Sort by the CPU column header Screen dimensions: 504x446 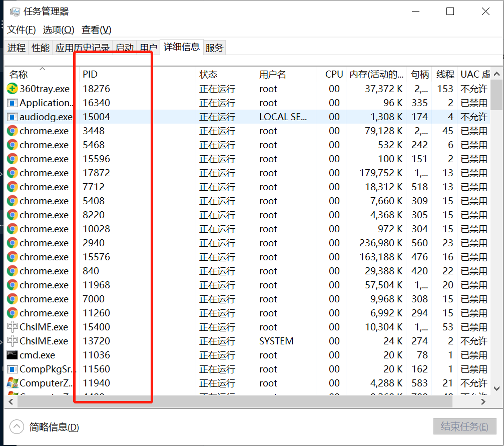331,74
